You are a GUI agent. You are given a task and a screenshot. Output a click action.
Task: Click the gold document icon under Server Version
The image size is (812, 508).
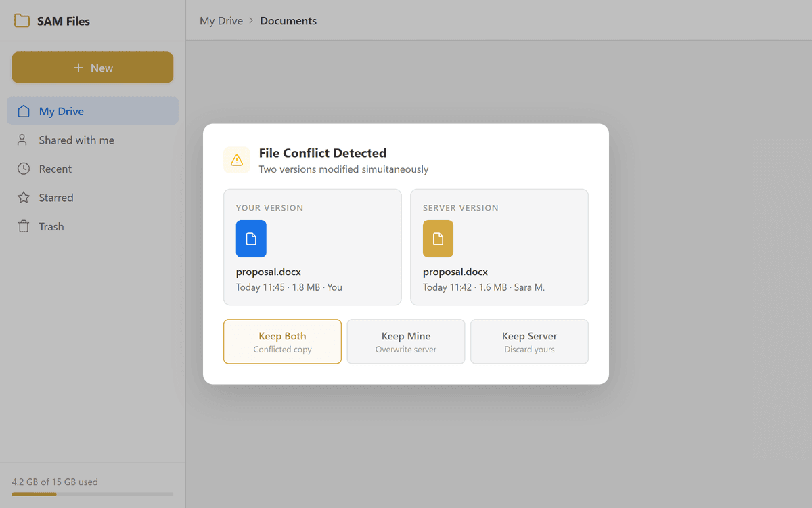click(x=438, y=239)
